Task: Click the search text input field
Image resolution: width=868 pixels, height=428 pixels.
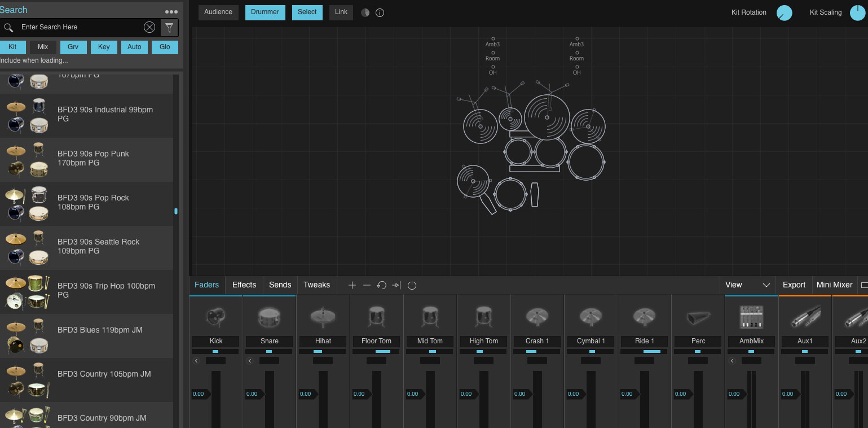Action: [x=79, y=27]
